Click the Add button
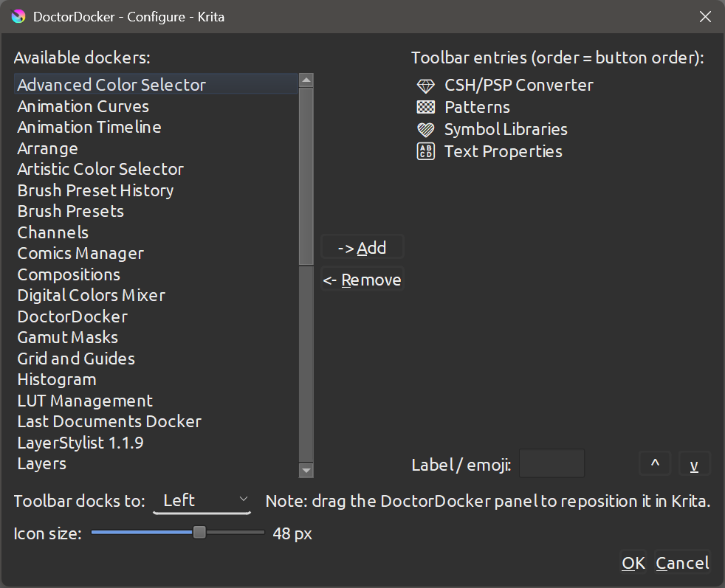 (362, 248)
